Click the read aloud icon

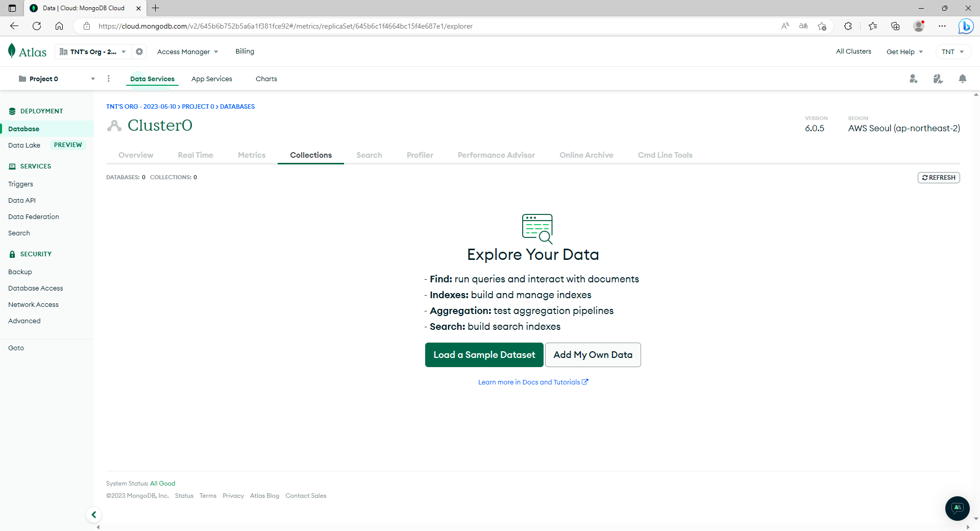pos(785,26)
